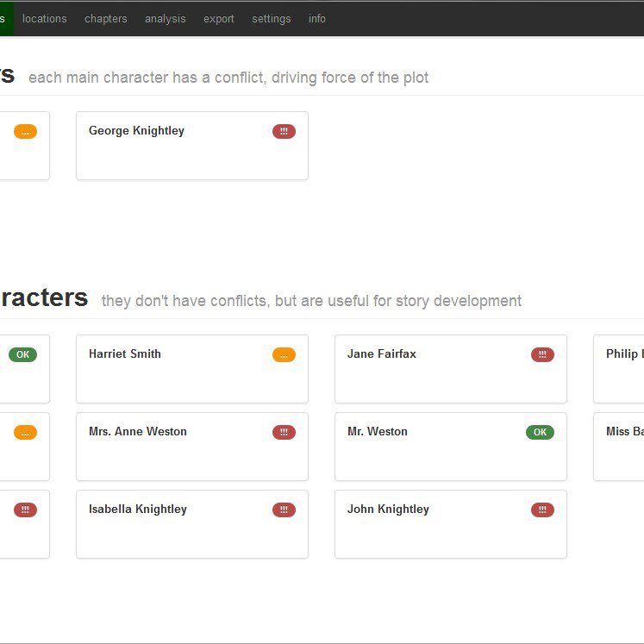
Task: Click Mr. Weston's green OK badge
Action: coord(540,433)
